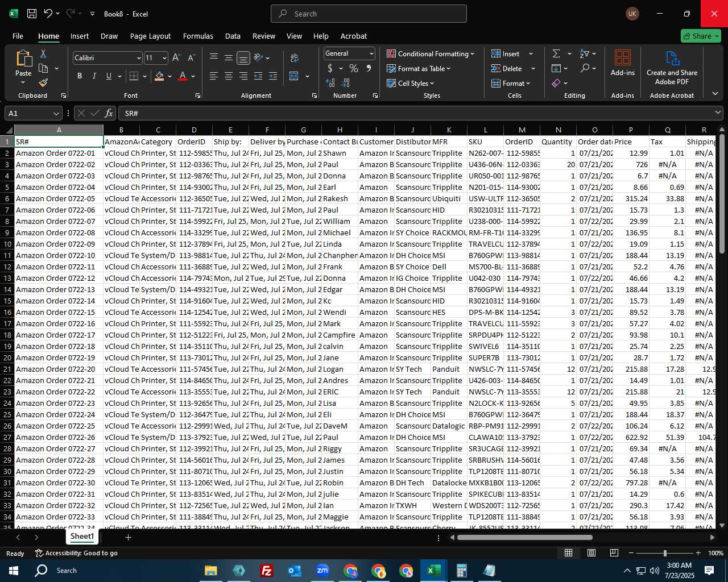Screen dimensions: 728x582
Task: Open the File menu tab
Action: coord(18,36)
